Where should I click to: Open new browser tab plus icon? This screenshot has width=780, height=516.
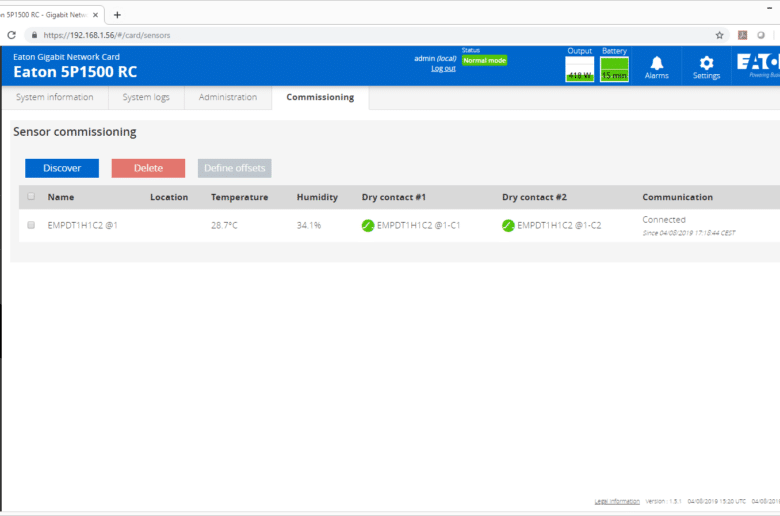click(x=117, y=15)
